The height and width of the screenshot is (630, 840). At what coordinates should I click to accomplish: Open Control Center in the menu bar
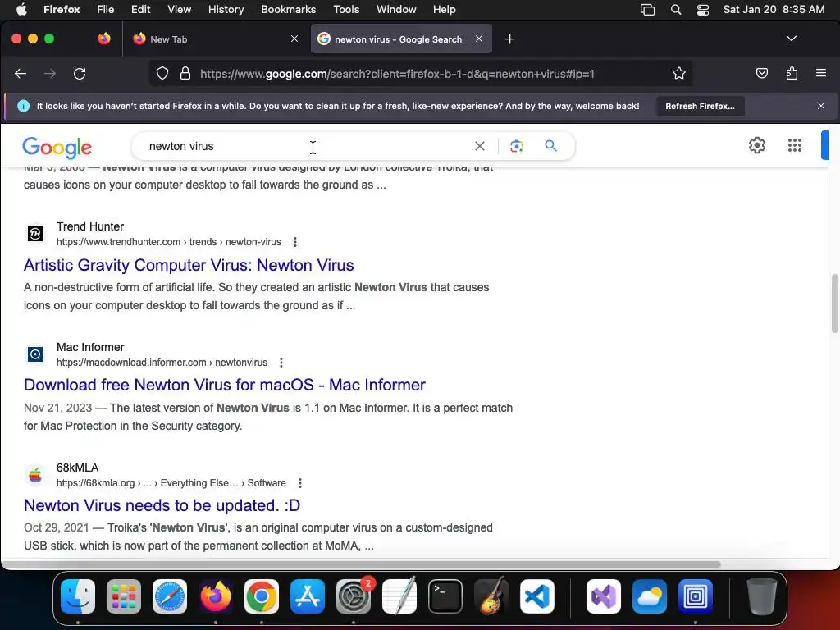coord(703,10)
